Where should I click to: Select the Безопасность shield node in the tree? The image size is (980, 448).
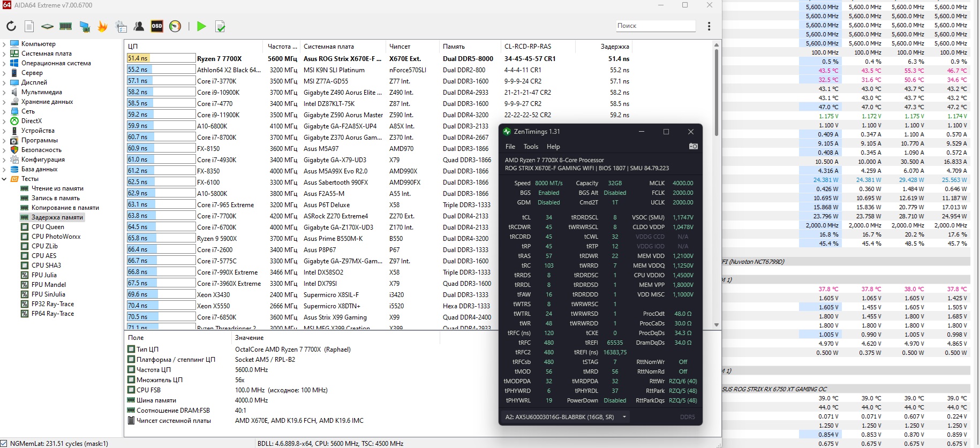click(41, 150)
